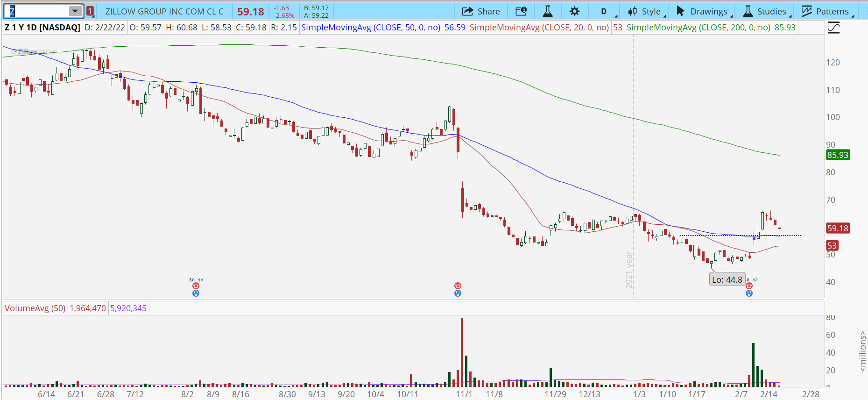Click the 2021 year divider label
Viewport: 868px width, 400px height.
coord(629,270)
